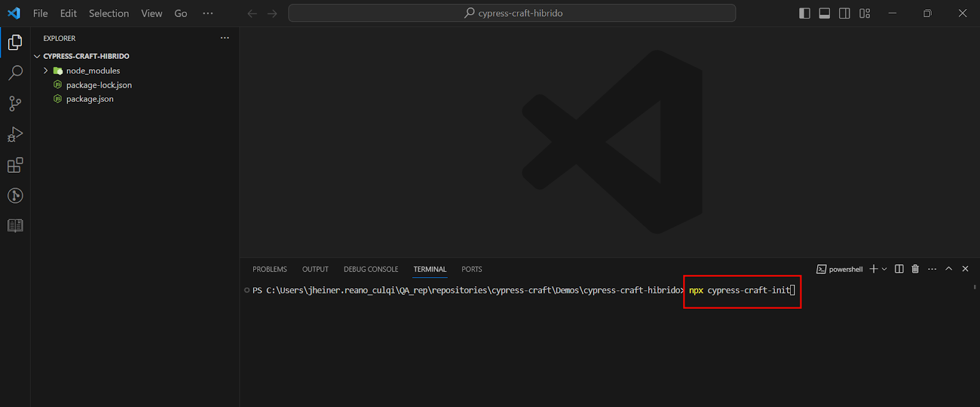Click the cypress-craft-hibrido command search box
Screen dimensions: 980x407
(512, 13)
